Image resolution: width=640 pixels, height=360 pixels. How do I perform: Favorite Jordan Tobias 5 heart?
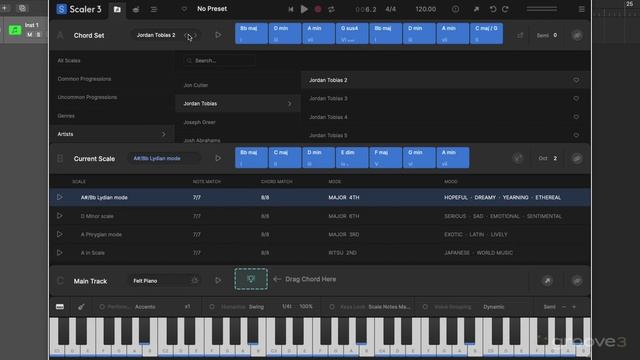click(576, 135)
